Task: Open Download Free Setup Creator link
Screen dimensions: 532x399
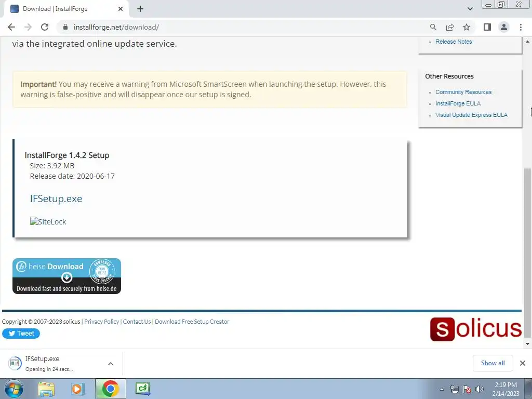Action: (192, 322)
